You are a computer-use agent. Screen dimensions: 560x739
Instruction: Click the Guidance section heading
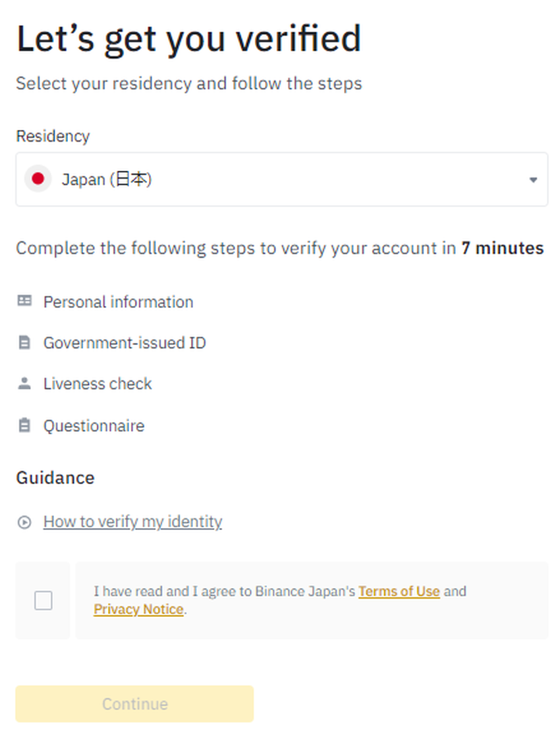(55, 477)
